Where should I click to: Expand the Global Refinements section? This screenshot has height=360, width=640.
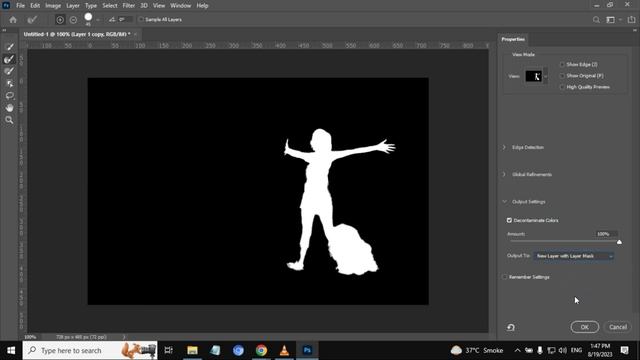click(504, 174)
